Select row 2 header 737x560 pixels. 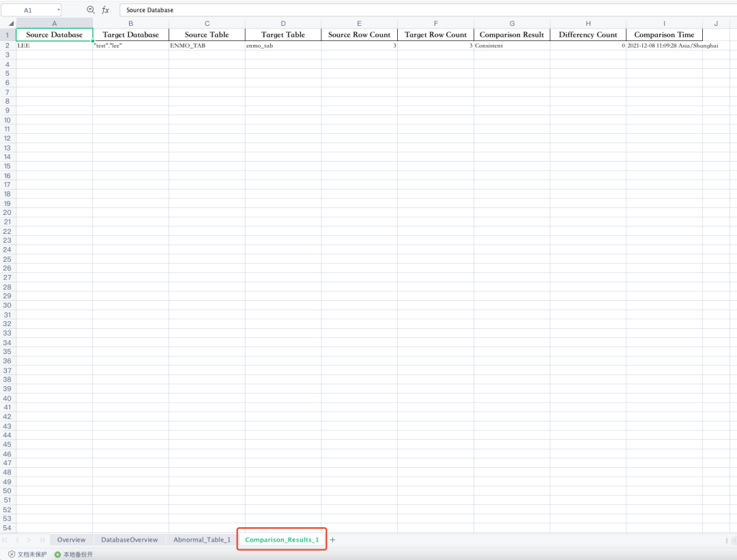(8, 46)
